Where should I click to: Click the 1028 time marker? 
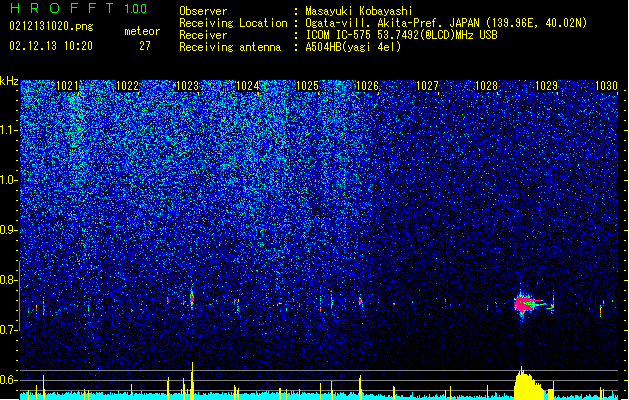pyautogui.click(x=486, y=86)
